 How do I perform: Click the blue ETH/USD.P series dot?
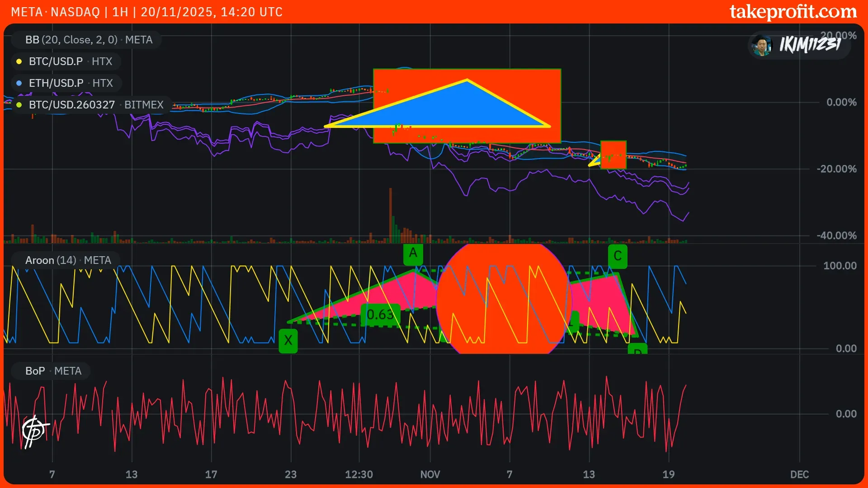(19, 83)
